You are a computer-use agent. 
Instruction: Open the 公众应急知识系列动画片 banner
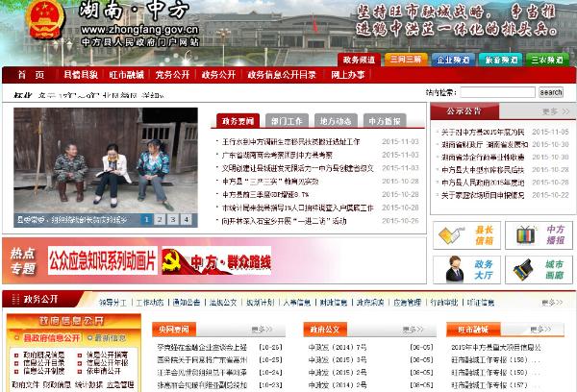click(x=102, y=260)
